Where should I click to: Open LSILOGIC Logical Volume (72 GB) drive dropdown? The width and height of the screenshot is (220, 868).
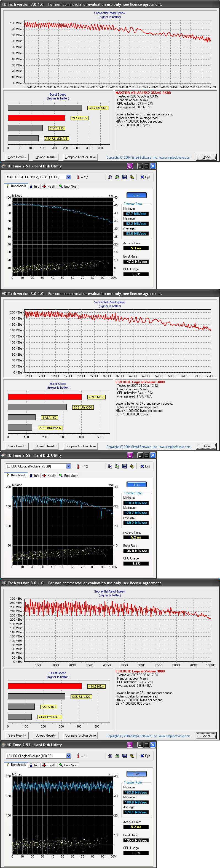coord(68,466)
